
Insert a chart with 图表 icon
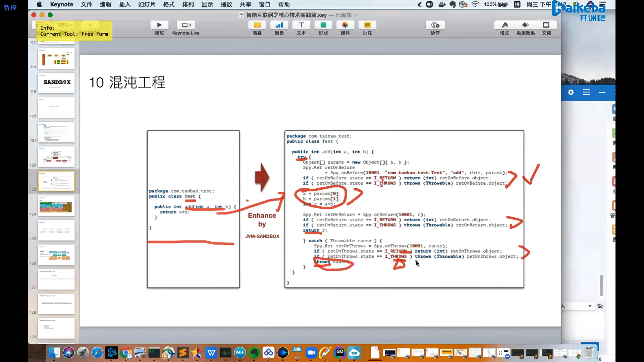click(279, 25)
